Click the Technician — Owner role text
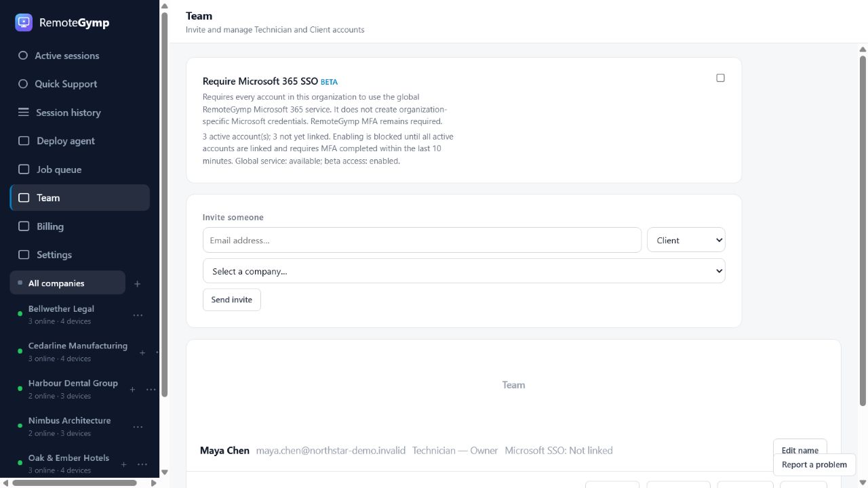Image resolution: width=868 pixels, height=488 pixels. (x=455, y=450)
